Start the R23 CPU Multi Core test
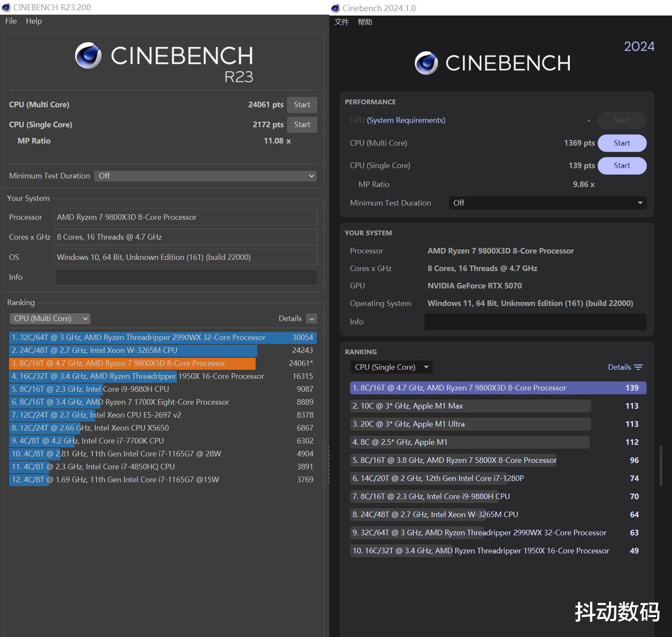Screen dimensions: 672x637 (302, 105)
